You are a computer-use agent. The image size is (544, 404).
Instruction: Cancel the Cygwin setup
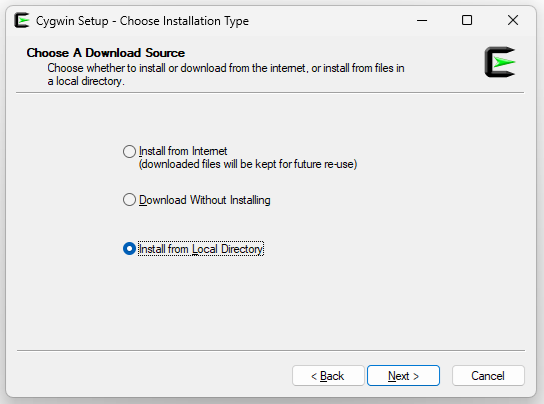488,376
